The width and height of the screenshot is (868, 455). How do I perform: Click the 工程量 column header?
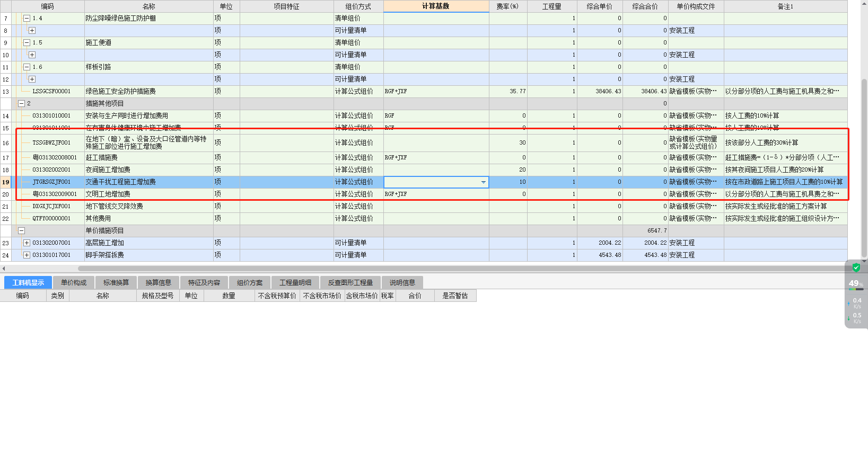coord(552,6)
